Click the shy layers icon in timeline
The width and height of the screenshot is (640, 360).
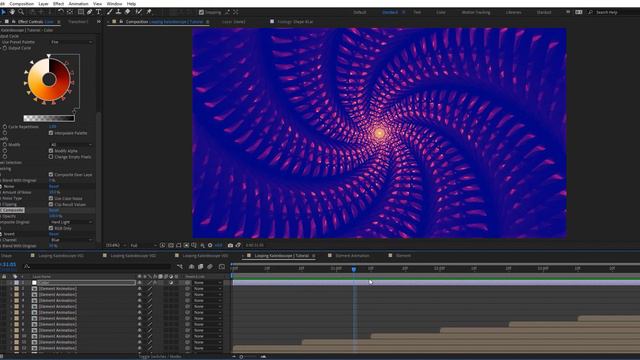[191, 267]
